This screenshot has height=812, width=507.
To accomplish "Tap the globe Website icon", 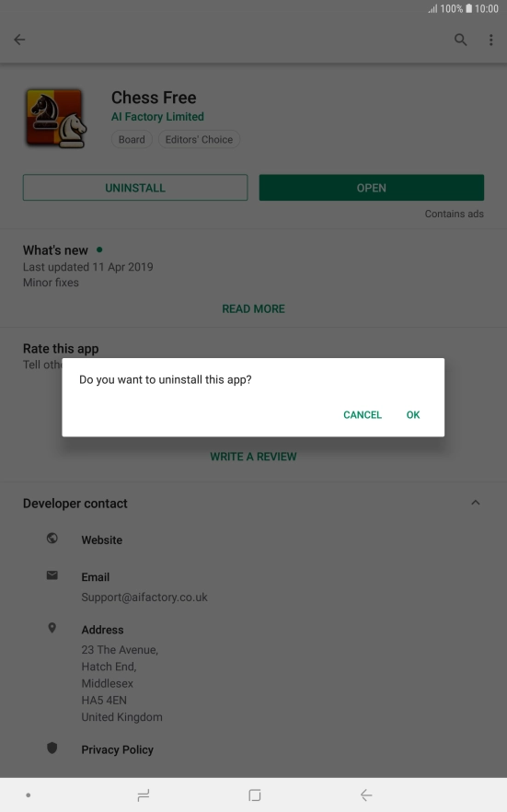I will click(52, 538).
